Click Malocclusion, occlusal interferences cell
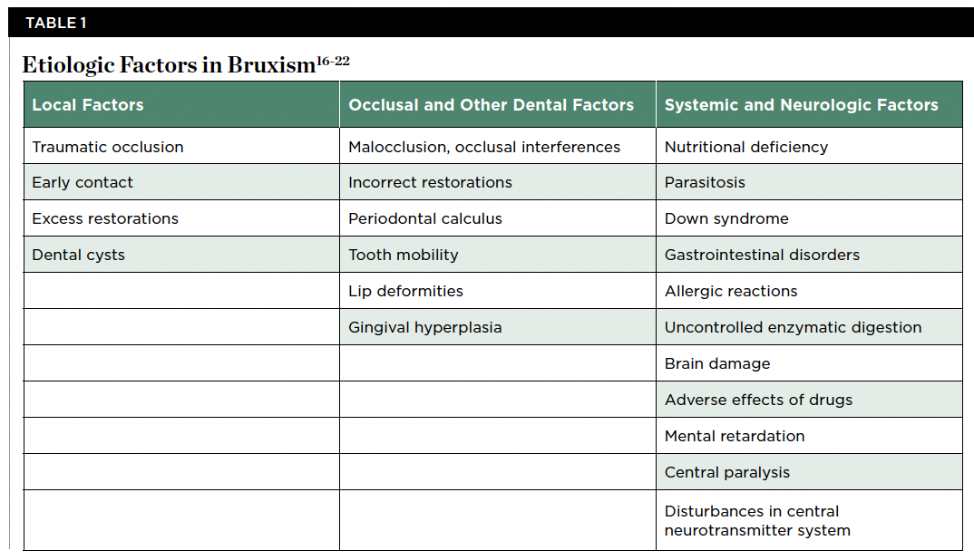The image size is (974, 560). pyautogui.click(x=484, y=147)
